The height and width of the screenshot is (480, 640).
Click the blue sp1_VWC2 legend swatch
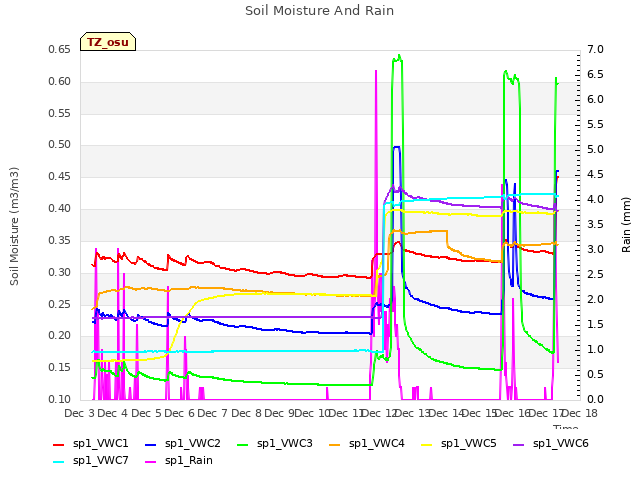point(151,444)
